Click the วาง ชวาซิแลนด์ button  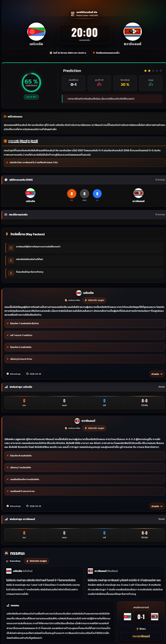click(141, 636)
